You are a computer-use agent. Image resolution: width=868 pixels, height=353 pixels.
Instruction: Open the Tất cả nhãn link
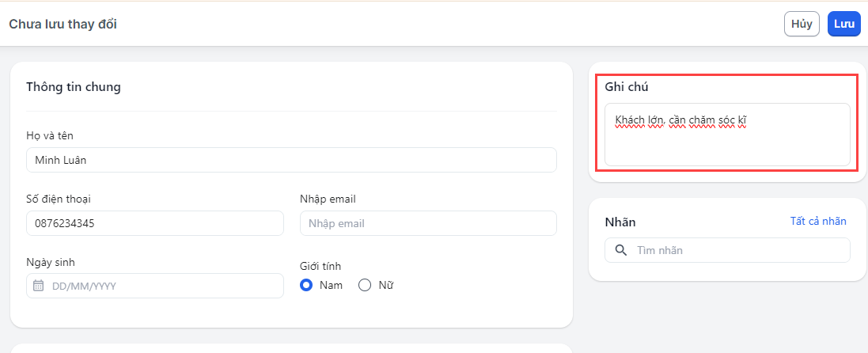(817, 221)
